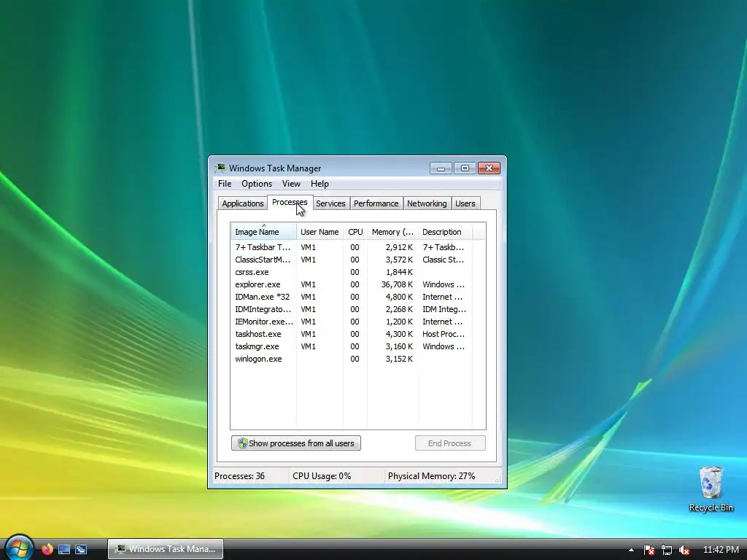The width and height of the screenshot is (747, 560).
Task: Click the muted volume tray icon
Action: pyautogui.click(x=684, y=550)
